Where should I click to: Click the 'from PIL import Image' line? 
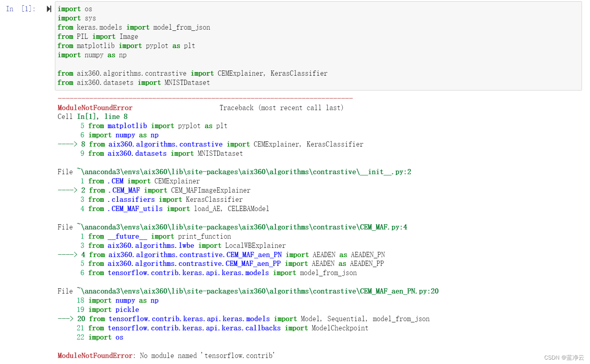98,36
